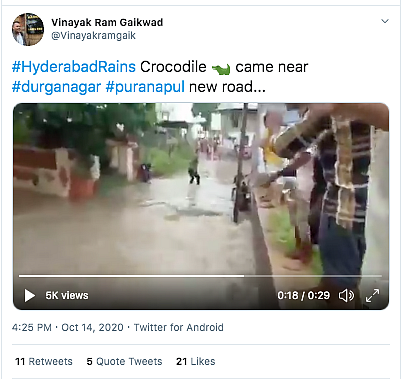Open the #durganagar hashtag
The width and height of the screenshot is (403, 379).
tap(56, 87)
